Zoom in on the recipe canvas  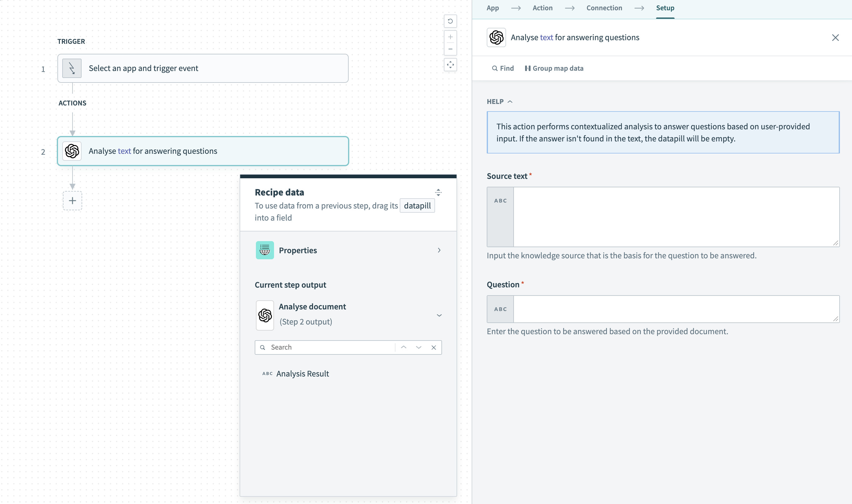(450, 37)
